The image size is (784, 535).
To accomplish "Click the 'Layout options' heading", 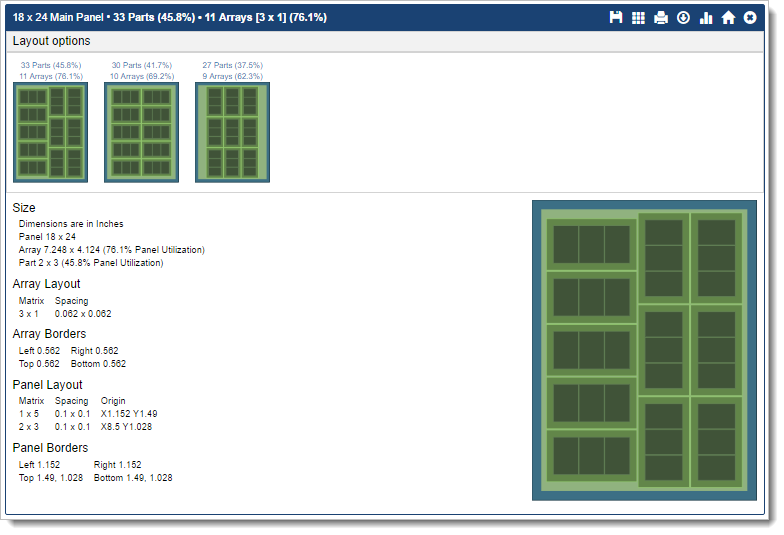I will coord(52,41).
